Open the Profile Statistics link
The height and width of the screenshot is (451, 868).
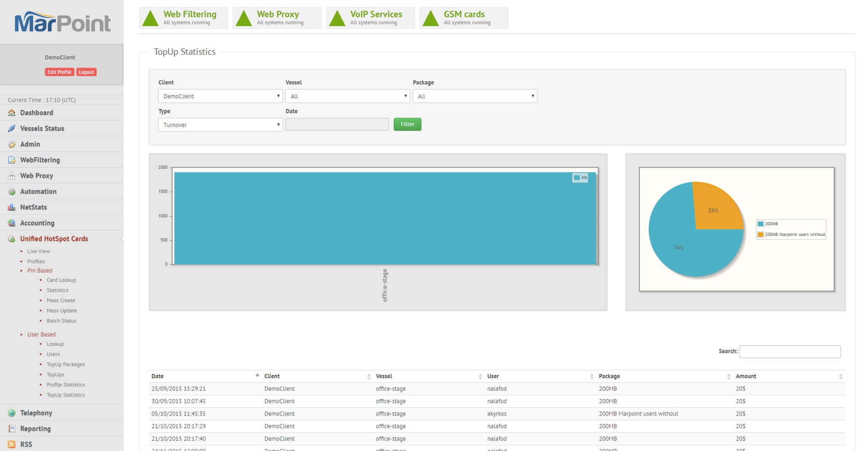coord(65,385)
